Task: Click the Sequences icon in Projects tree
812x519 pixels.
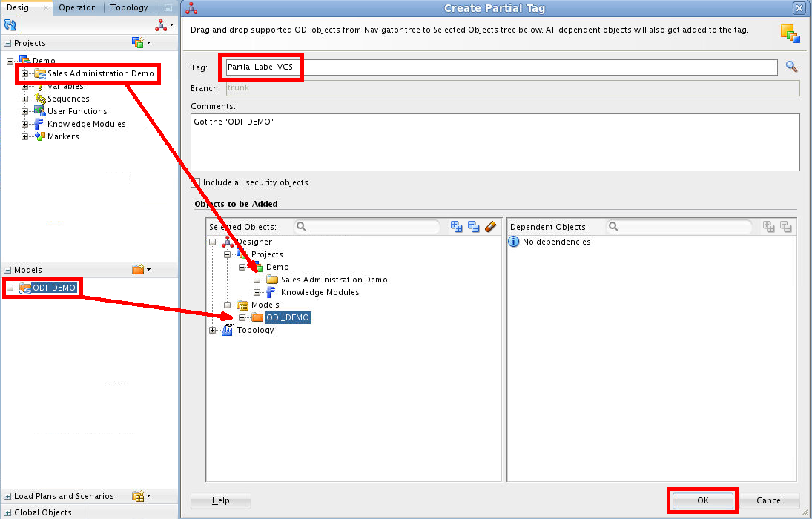Action: pos(40,99)
